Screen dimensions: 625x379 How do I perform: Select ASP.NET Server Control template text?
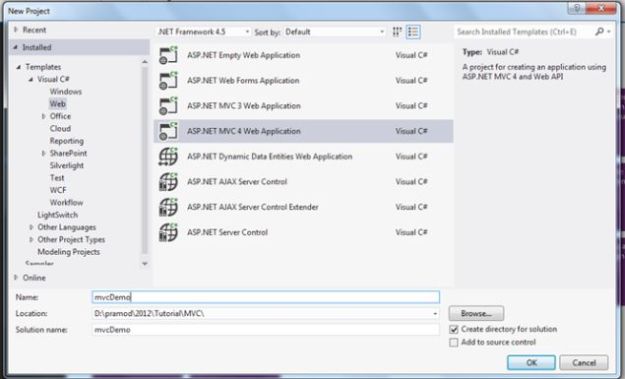[228, 232]
